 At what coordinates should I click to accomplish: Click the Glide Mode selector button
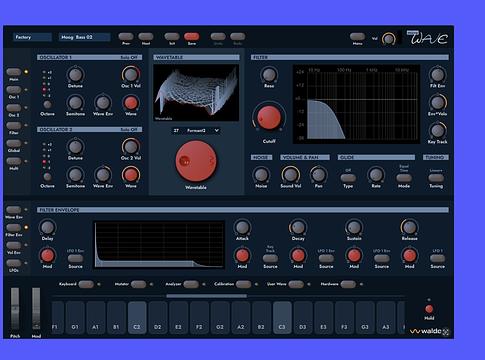click(404, 178)
